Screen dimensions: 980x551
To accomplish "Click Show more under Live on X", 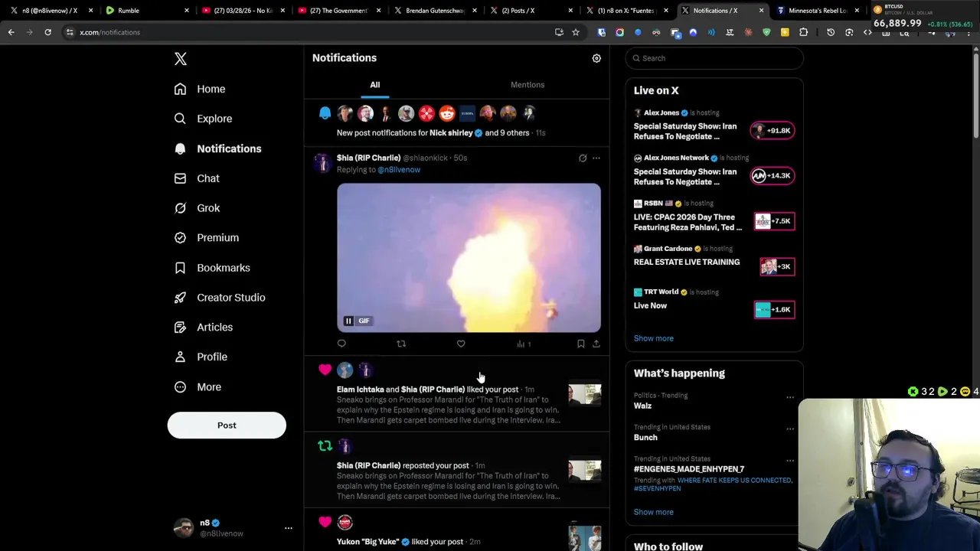I will point(654,338).
